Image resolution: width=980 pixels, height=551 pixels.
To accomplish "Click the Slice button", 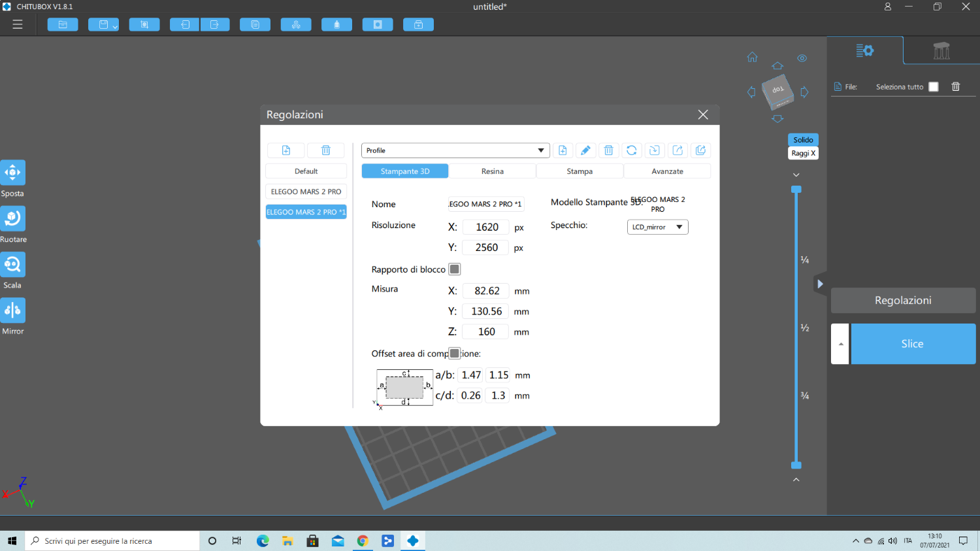I will click(x=913, y=344).
